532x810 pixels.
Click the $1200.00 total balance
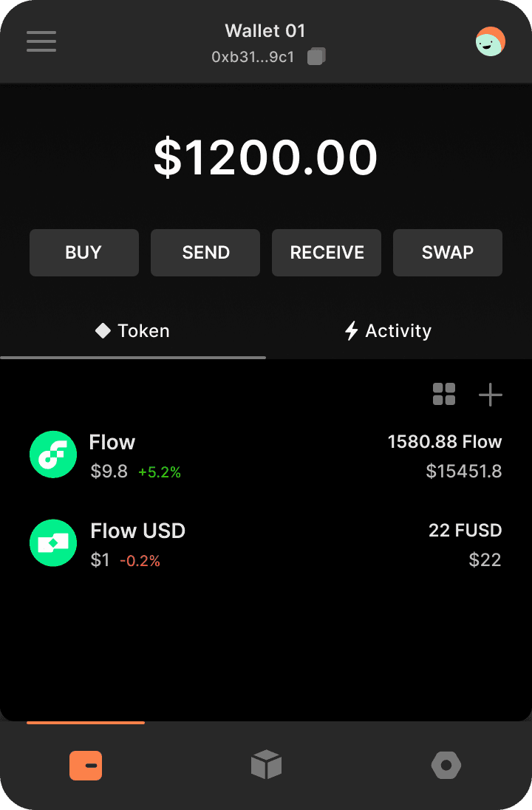coord(266,157)
